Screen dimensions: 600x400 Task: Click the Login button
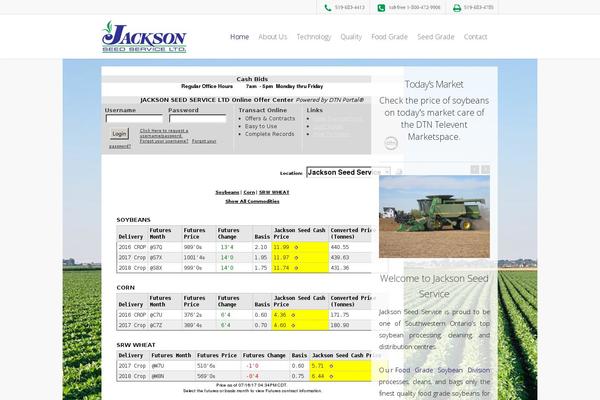(x=119, y=134)
